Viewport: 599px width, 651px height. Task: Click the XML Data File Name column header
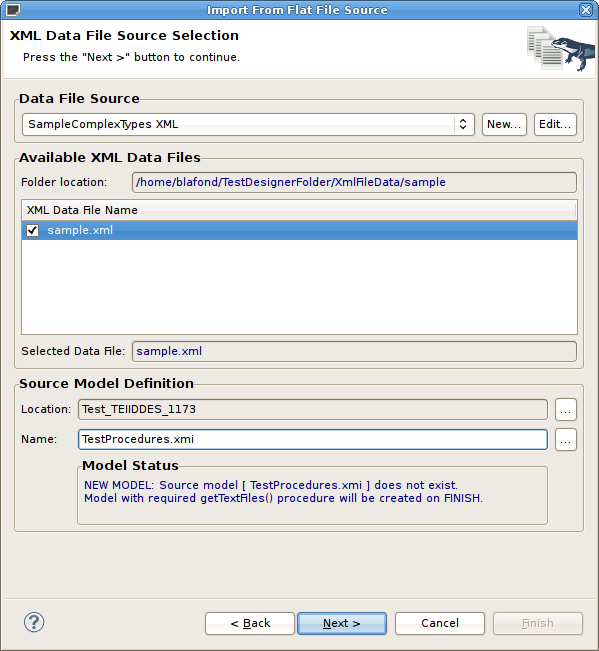(x=299, y=210)
